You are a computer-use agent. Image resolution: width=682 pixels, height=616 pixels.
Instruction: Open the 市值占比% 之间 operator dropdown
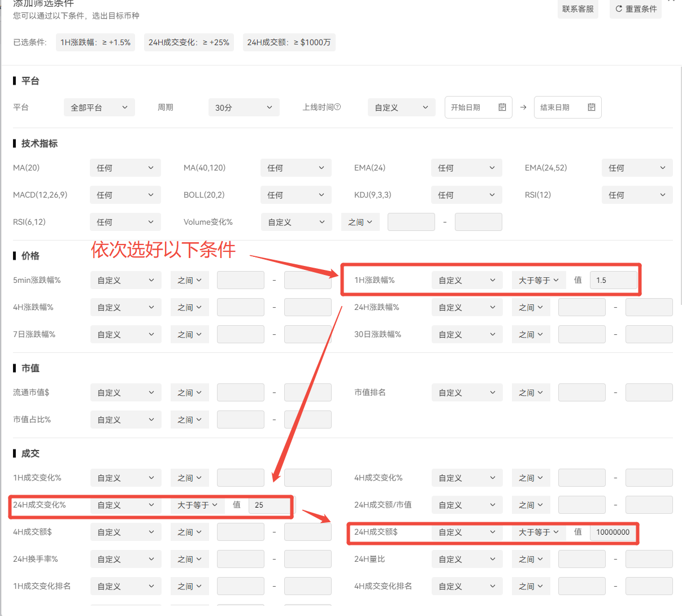190,420
